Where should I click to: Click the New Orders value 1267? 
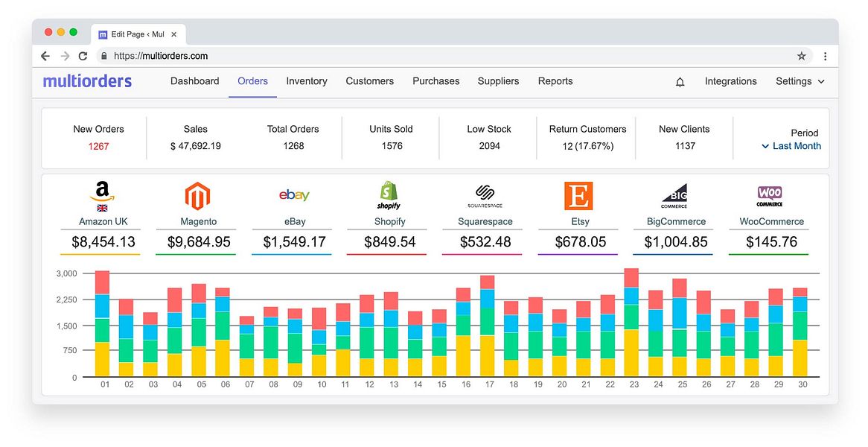coord(98,146)
